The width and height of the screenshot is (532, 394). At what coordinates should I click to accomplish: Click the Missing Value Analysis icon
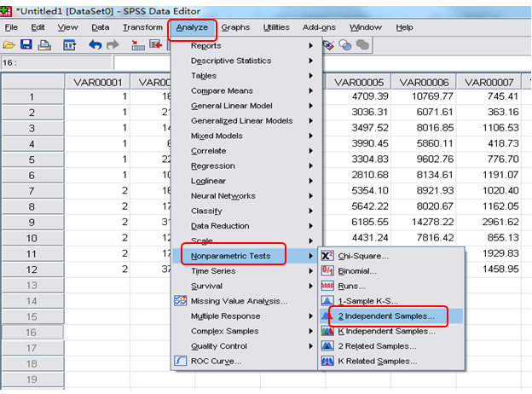[180, 301]
